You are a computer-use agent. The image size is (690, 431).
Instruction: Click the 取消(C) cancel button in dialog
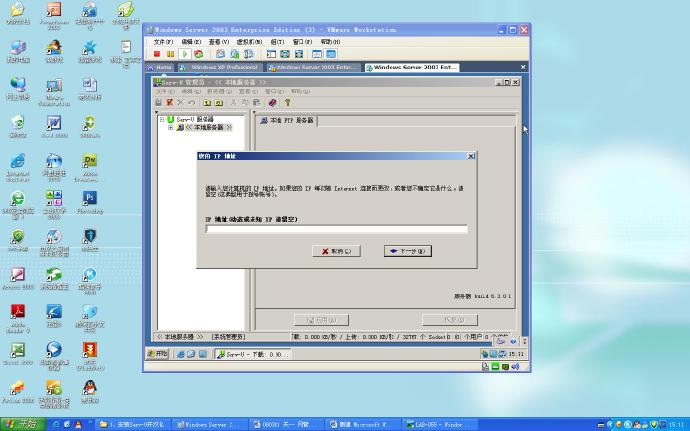(x=336, y=251)
